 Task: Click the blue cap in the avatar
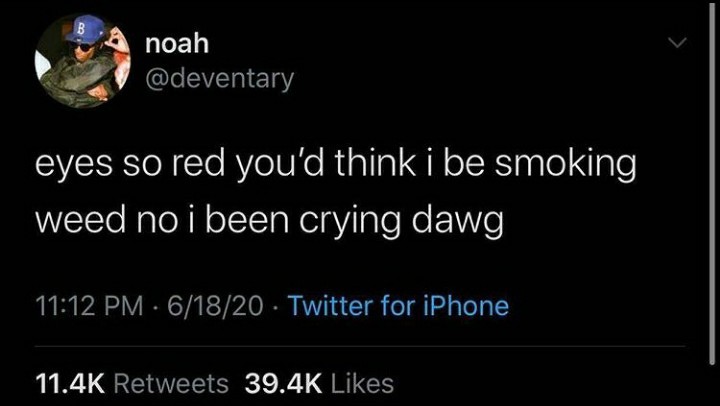[85, 29]
